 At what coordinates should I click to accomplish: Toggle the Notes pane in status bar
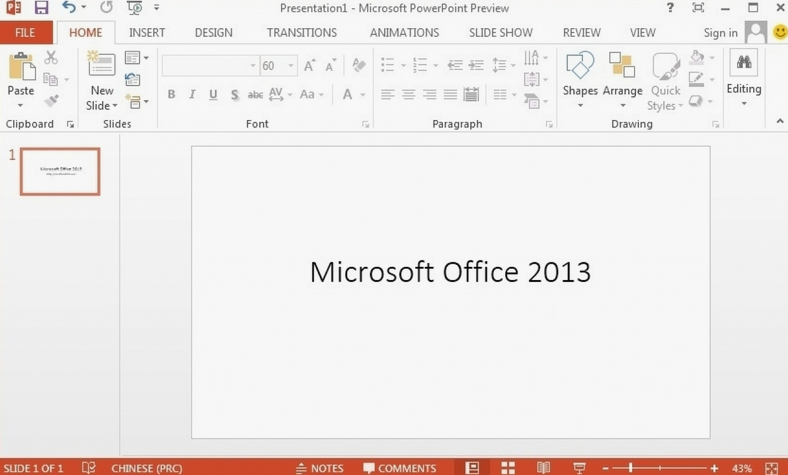tap(319, 467)
